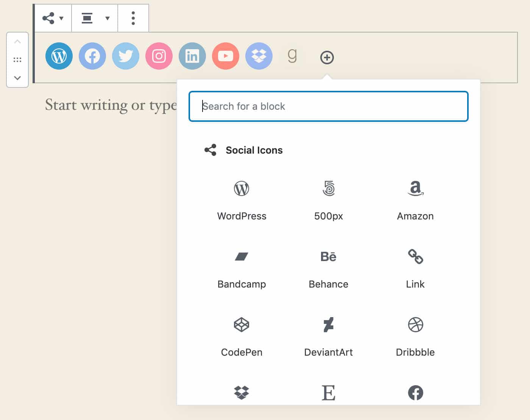Select the Dropbox icon in the row

point(259,56)
